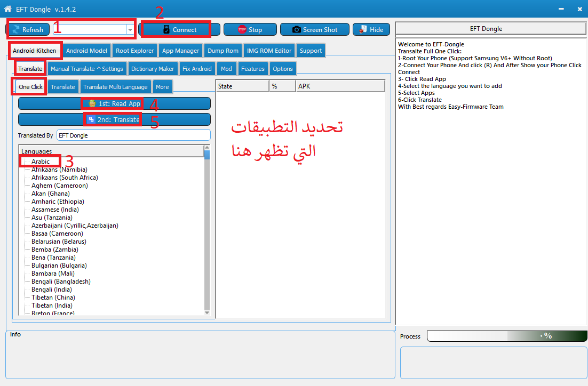Select the Translate sub-tab under Android Kitchen
The height and width of the screenshot is (386, 588).
(x=30, y=69)
